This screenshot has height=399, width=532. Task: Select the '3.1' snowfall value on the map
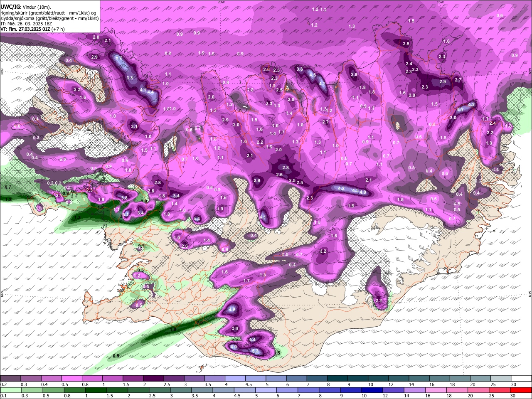pos(134,126)
